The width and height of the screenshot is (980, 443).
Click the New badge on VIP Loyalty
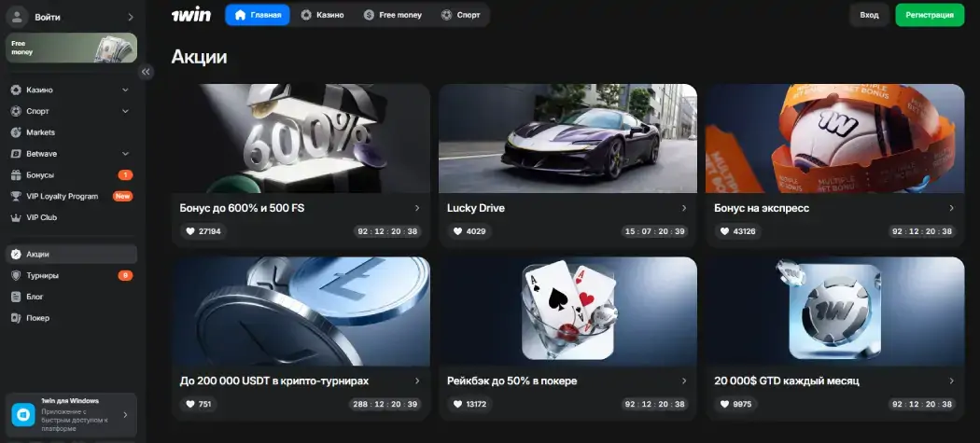[x=122, y=196]
